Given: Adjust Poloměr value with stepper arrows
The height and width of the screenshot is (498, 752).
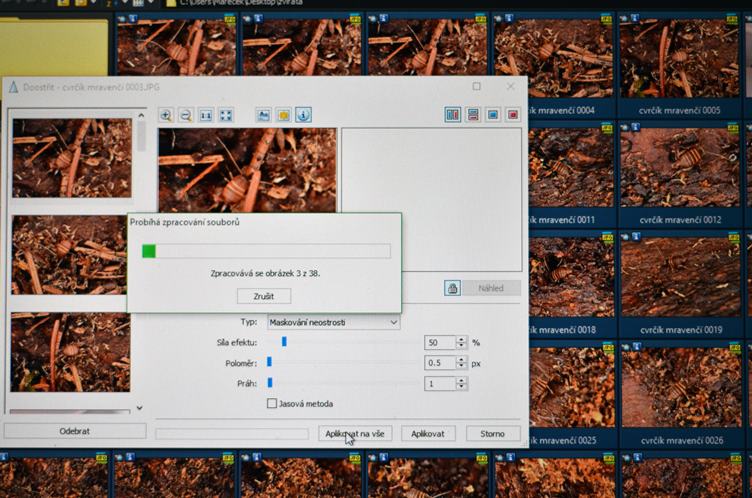Looking at the screenshot, I should 461,363.
